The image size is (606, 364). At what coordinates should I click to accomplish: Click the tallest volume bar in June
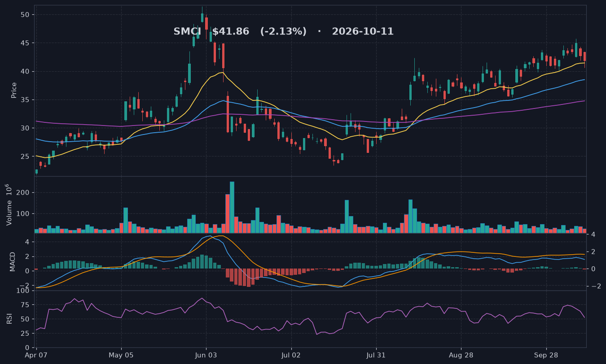coord(232,207)
